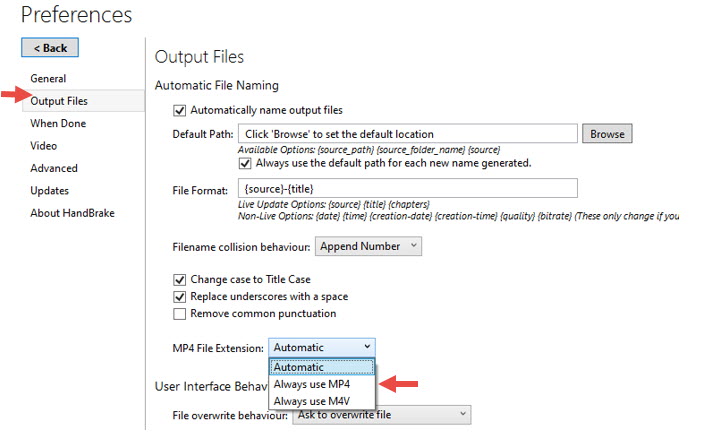Click the Default Path text field

tap(408, 134)
